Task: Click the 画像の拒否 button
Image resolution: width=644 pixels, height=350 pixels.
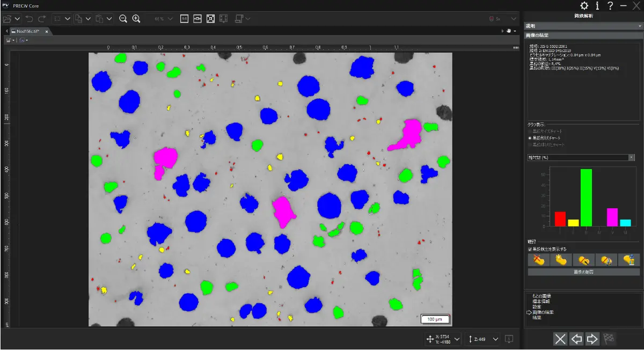Action: [x=583, y=272]
